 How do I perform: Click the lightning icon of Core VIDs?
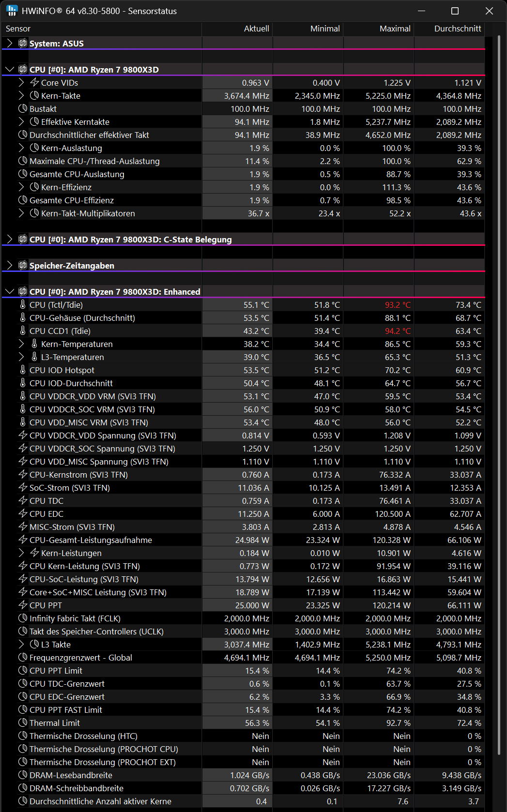pyautogui.click(x=34, y=83)
